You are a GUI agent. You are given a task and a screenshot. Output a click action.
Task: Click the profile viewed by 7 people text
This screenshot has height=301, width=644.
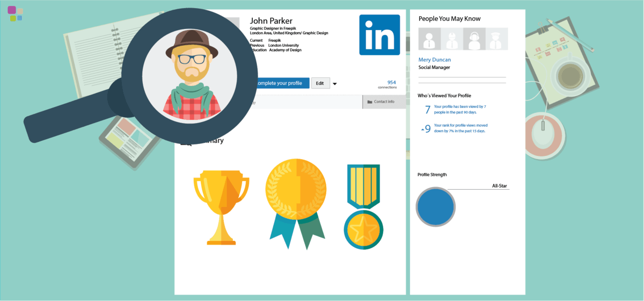(460, 110)
